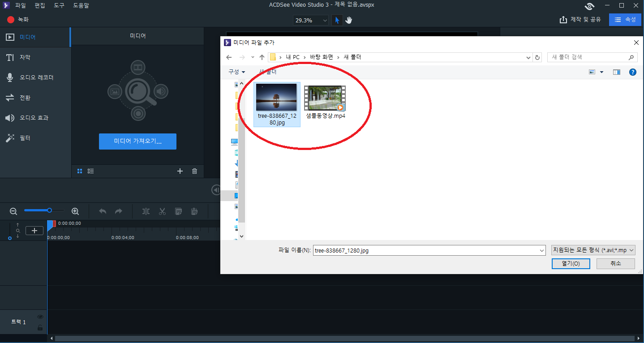Click the paste clipboard icon
644x343 pixels.
[x=194, y=211]
